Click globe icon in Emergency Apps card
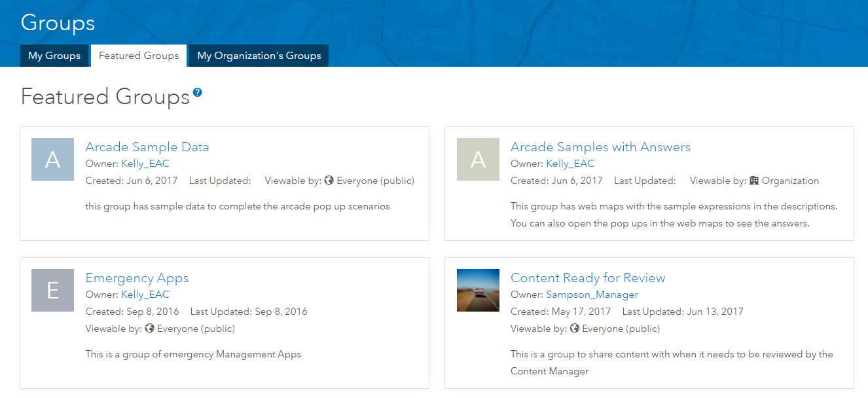This screenshot has width=868, height=398. (x=149, y=329)
